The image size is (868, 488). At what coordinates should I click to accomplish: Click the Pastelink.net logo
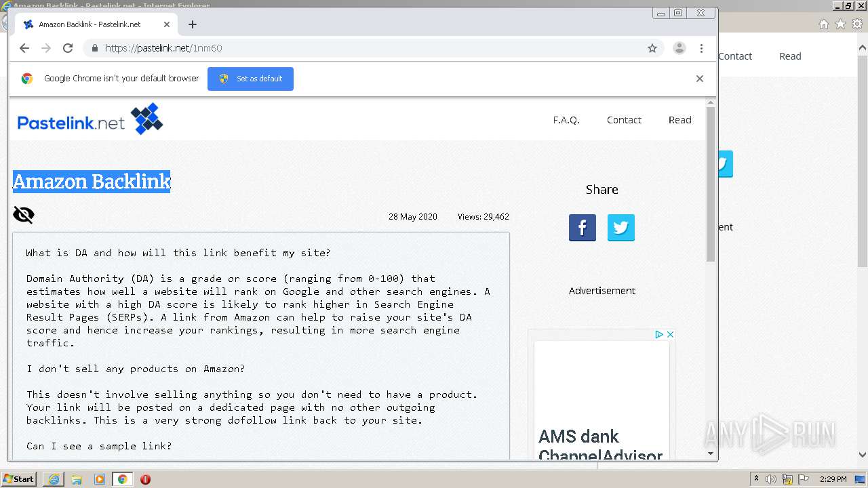click(90, 119)
